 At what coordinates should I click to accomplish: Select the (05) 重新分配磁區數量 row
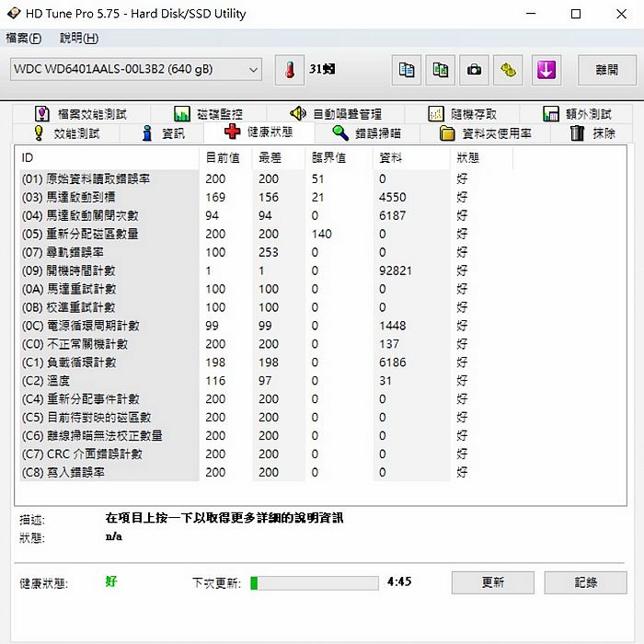click(266, 234)
